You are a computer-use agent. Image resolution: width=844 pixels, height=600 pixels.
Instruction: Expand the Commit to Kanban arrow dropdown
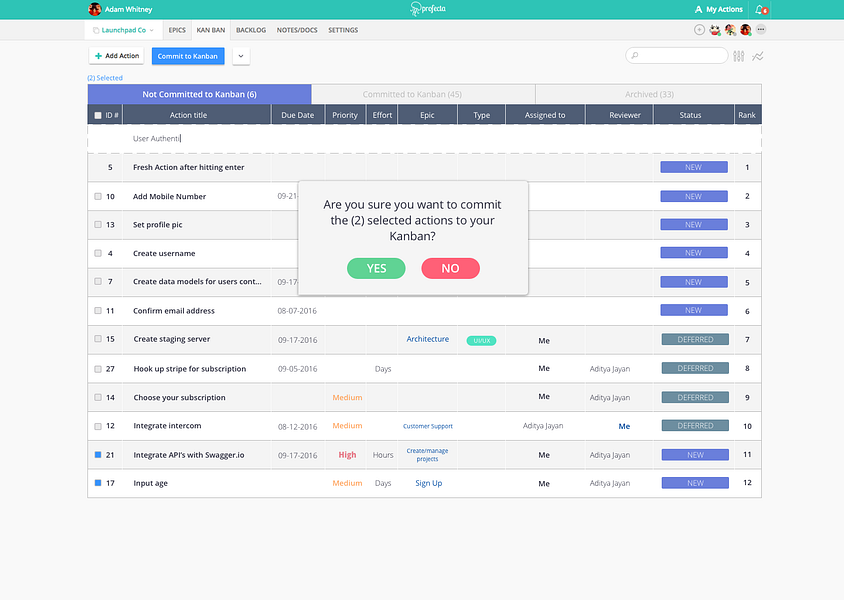tap(241, 56)
